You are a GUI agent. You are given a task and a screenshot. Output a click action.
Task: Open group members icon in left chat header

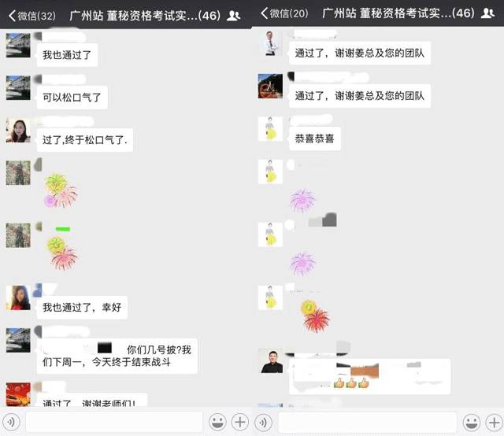[234, 16]
